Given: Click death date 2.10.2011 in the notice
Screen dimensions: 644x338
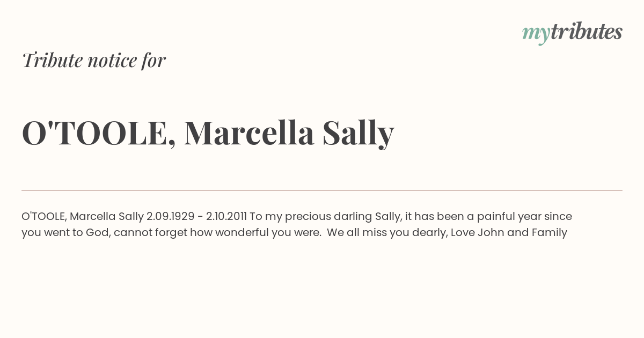Looking at the screenshot, I should point(226,216).
